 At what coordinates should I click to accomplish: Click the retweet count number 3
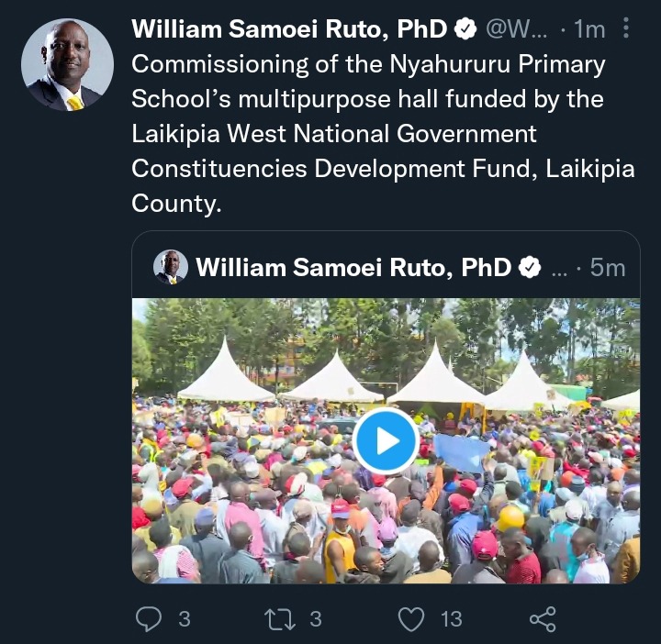click(316, 619)
